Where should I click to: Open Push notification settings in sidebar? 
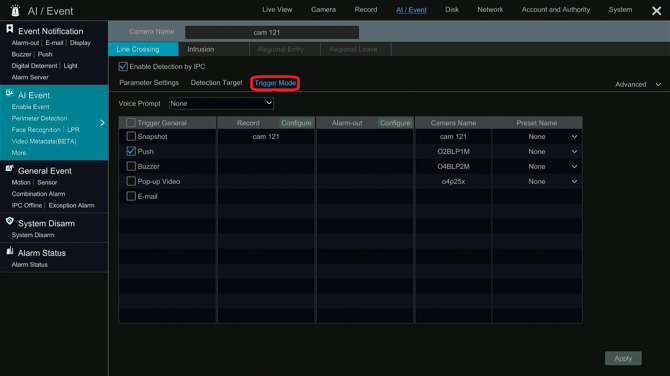(45, 54)
